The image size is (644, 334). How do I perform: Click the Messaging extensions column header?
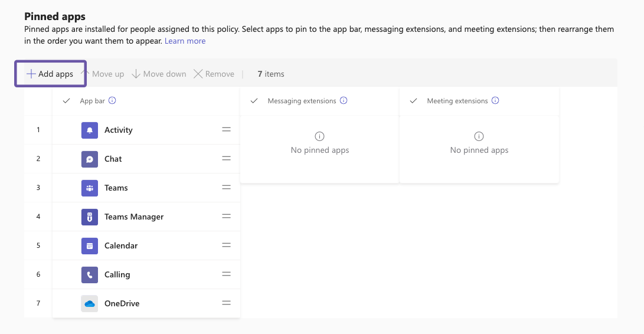point(302,101)
